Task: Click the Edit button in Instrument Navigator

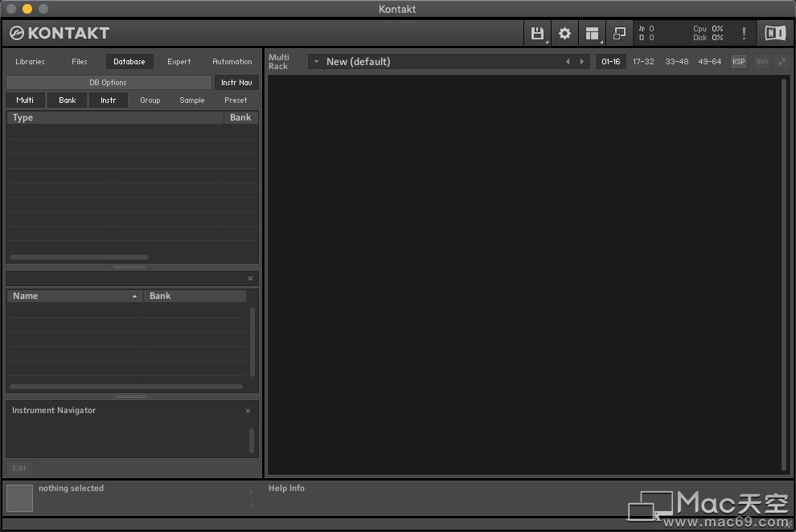Action: [18, 468]
